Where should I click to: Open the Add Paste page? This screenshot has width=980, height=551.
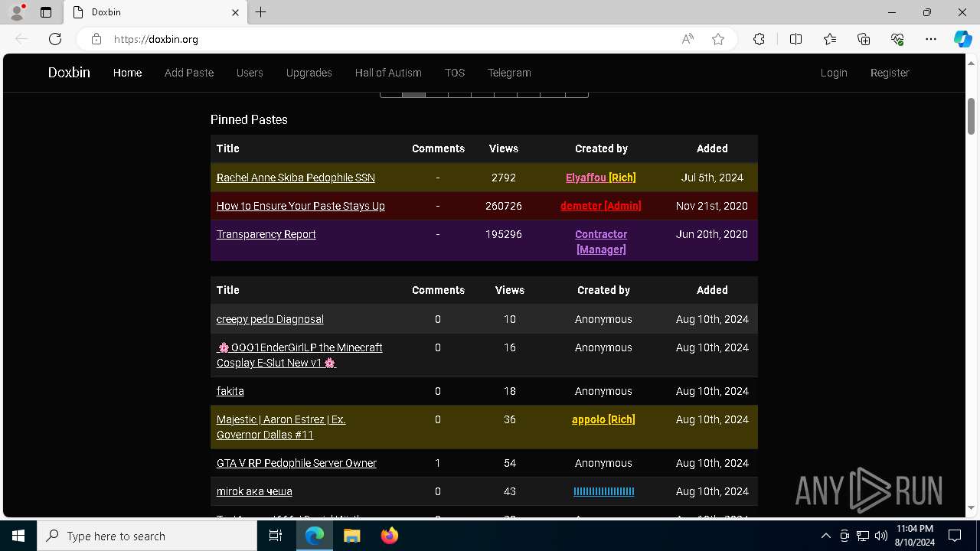click(189, 73)
